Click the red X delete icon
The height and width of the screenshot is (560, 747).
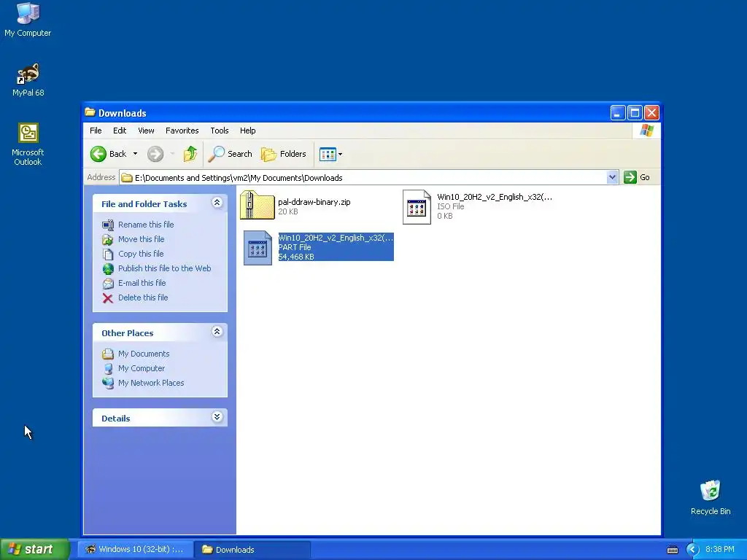[x=108, y=298]
